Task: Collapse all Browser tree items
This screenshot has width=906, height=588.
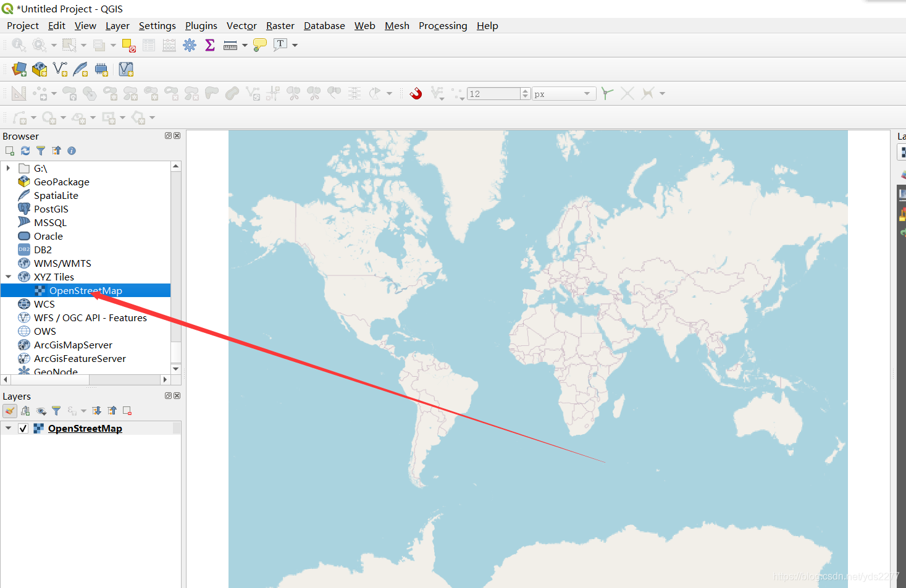Action: pos(56,151)
